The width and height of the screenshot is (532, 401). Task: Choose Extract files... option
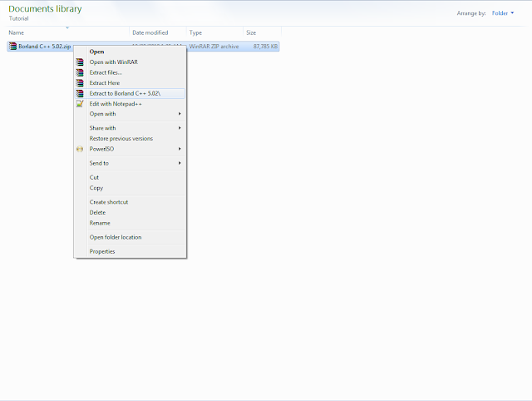click(130, 72)
